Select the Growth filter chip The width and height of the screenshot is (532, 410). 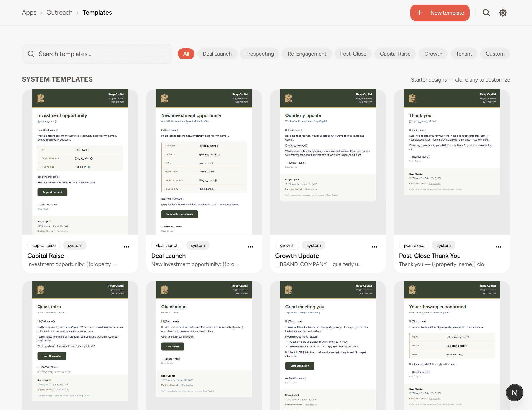click(x=433, y=54)
